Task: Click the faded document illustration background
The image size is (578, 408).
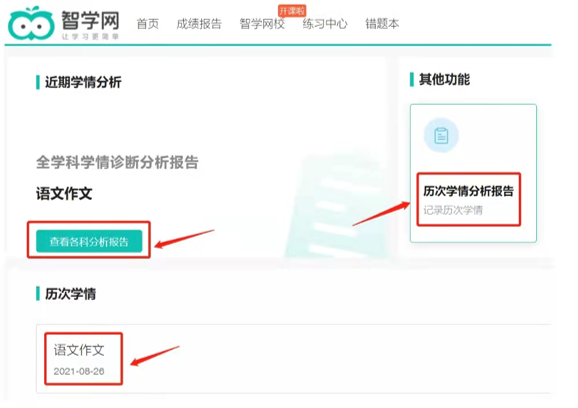Action: [x=335, y=206]
